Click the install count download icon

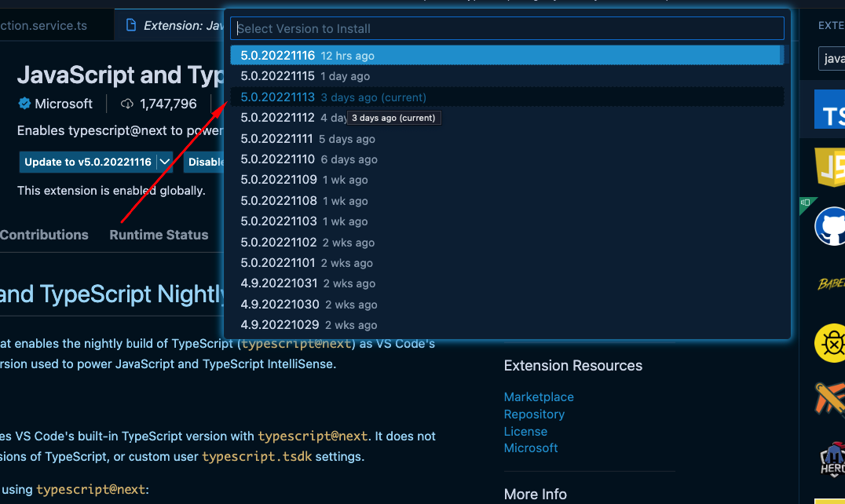click(x=127, y=104)
